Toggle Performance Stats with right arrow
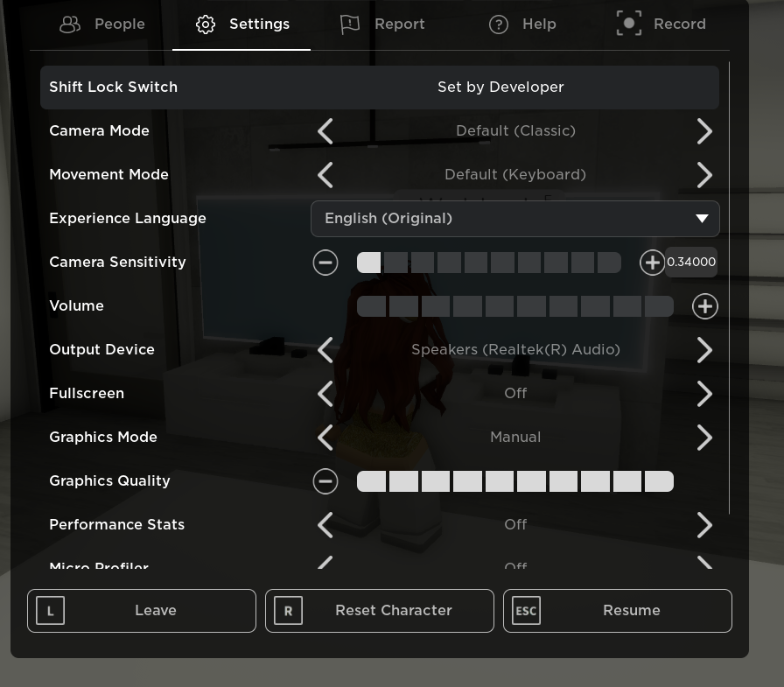Viewport: 784px width, 687px height. [704, 525]
